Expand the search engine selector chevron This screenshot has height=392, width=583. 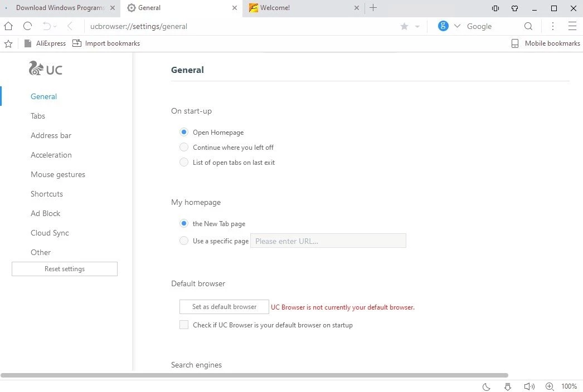[x=458, y=26]
